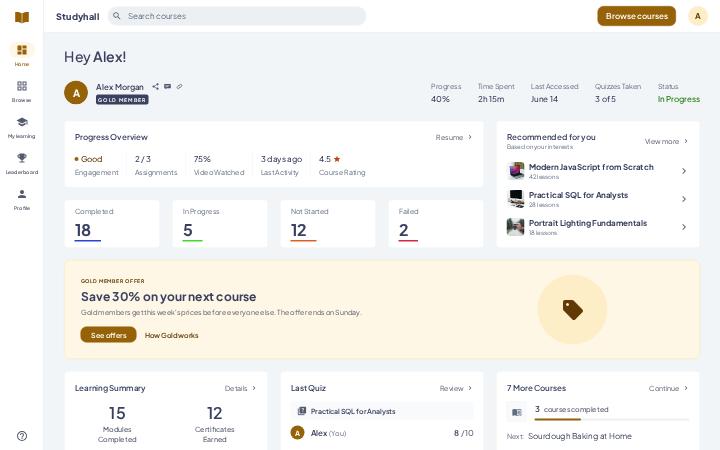Open the help question mark icon
This screenshot has height=450, width=720.
click(22, 436)
